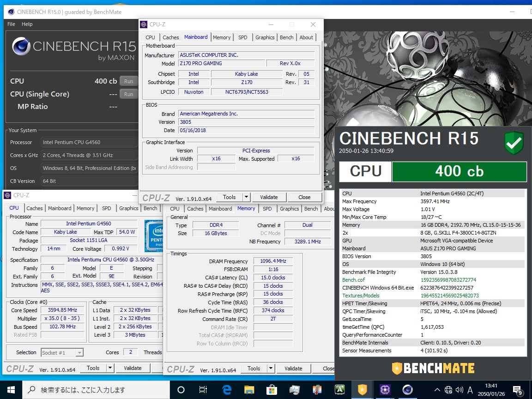Switch to CPU-Z via its taskbar icon

tap(385, 390)
